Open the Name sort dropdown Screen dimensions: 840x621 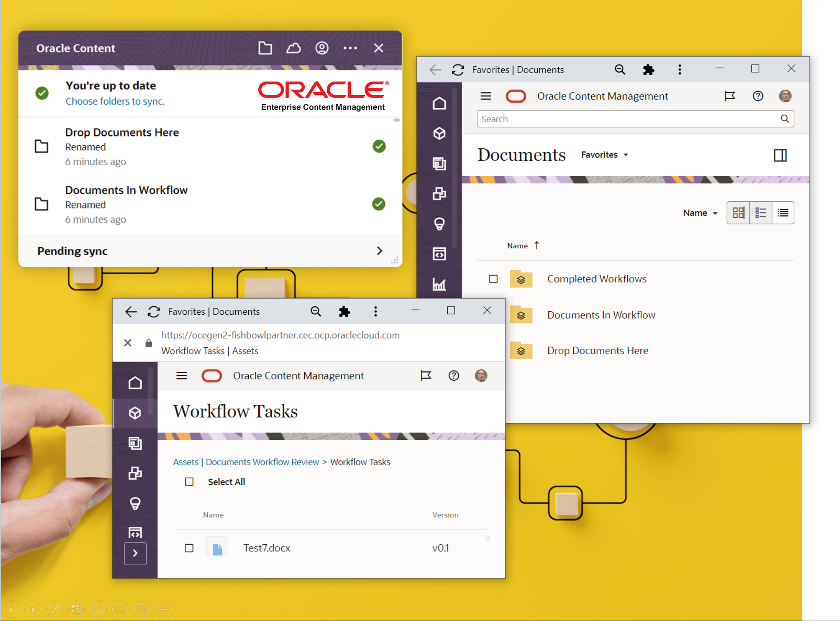tap(700, 213)
